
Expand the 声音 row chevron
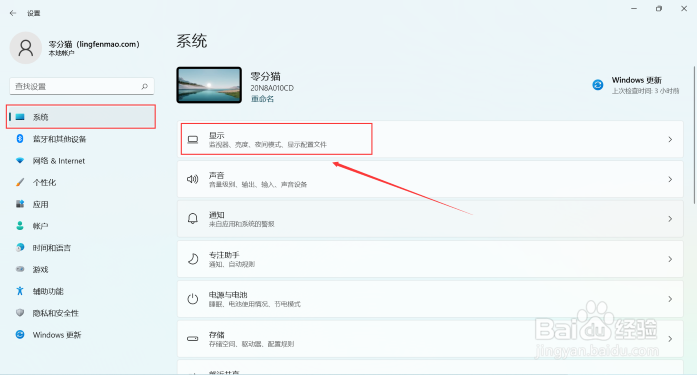(670, 179)
